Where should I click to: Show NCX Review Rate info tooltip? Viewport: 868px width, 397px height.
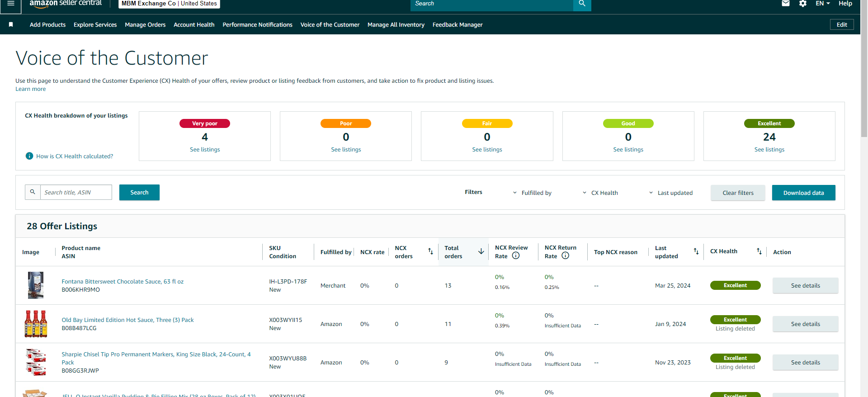click(x=516, y=256)
